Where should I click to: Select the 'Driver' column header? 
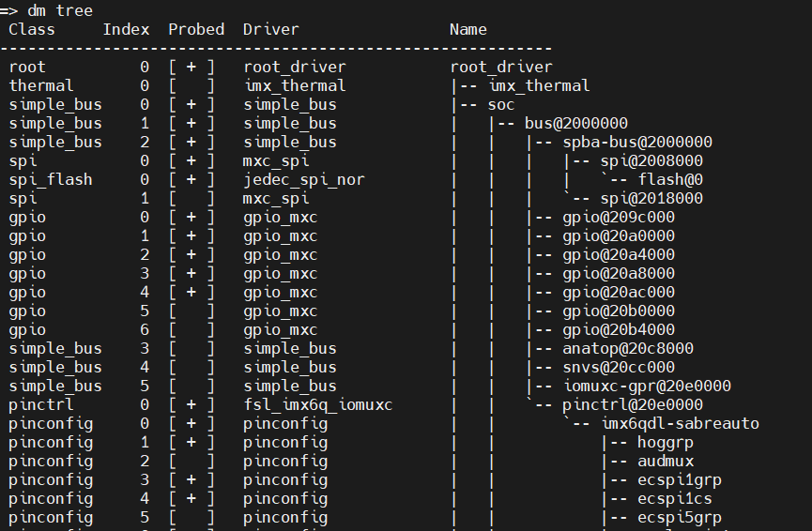271,29
